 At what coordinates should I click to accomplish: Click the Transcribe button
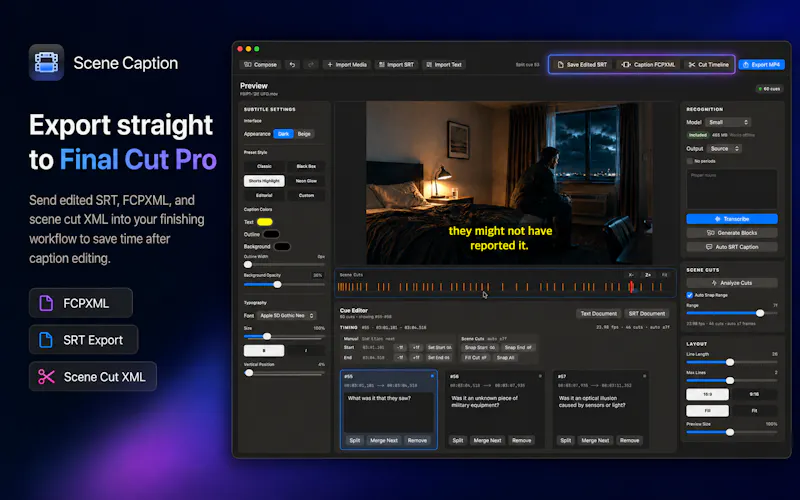732,219
